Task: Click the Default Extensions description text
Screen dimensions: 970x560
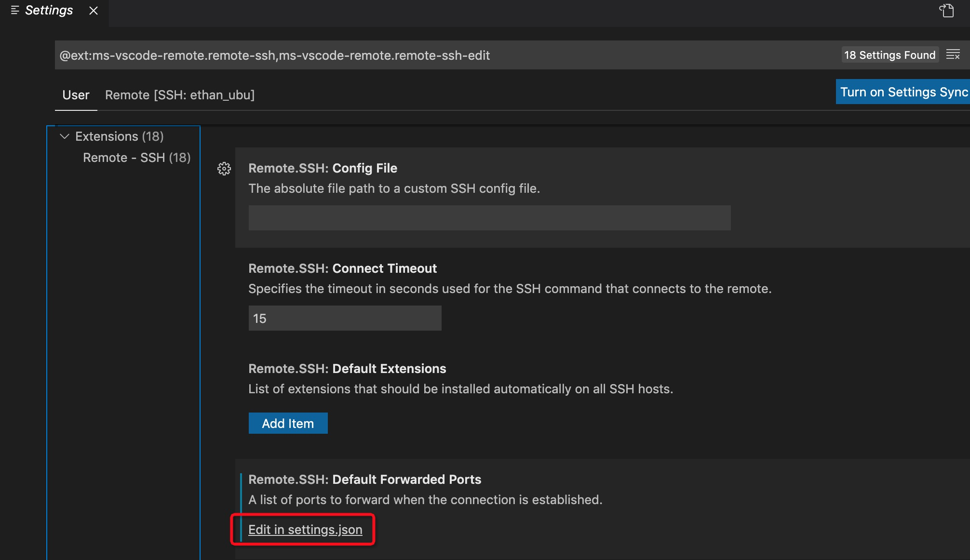Action: [x=460, y=389]
